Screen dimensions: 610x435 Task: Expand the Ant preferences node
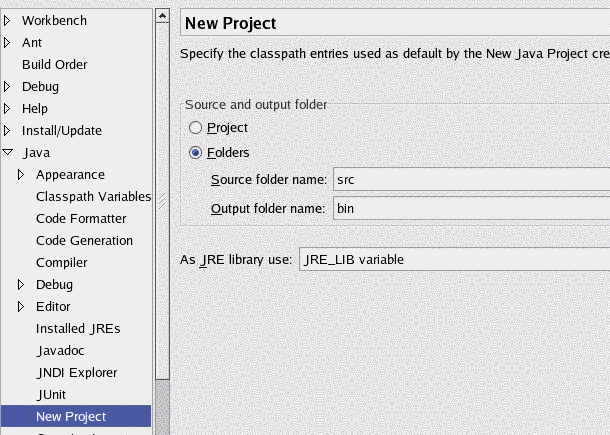(8, 42)
